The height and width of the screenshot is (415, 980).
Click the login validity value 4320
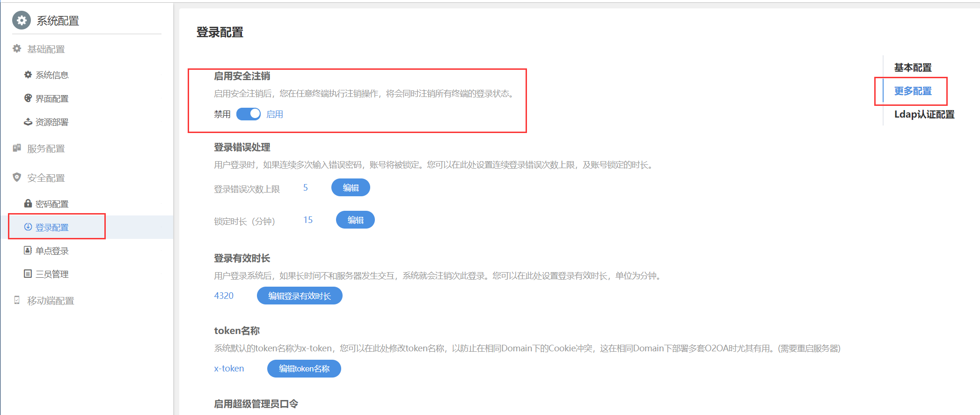click(224, 296)
